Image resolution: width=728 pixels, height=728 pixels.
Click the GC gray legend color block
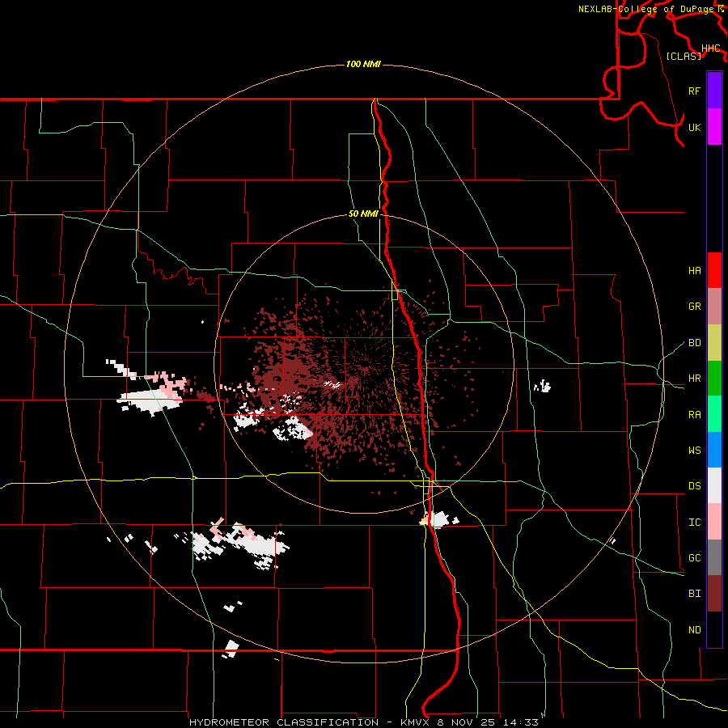coord(714,557)
